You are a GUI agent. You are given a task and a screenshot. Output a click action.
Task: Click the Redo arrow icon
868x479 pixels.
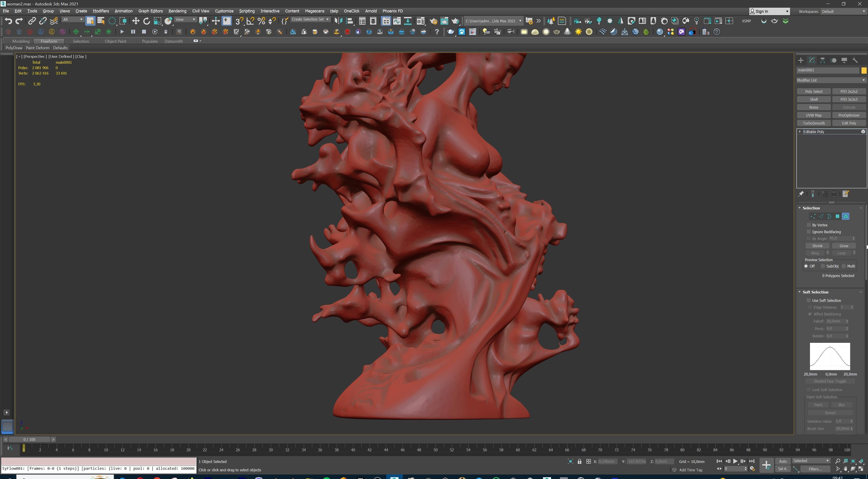click(x=19, y=21)
